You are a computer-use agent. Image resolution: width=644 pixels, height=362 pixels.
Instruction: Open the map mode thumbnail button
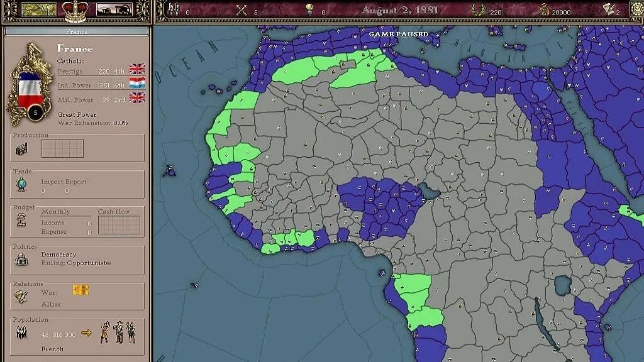click(39, 9)
